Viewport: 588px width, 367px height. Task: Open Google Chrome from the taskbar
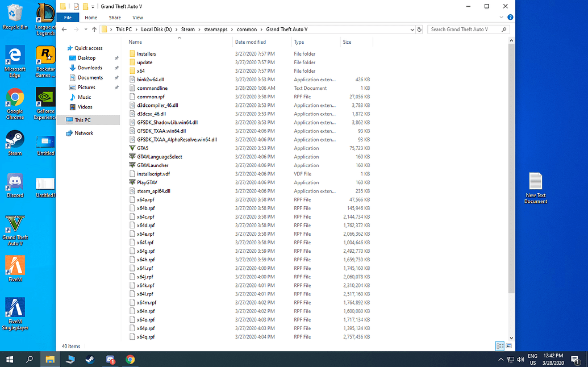[130, 360]
